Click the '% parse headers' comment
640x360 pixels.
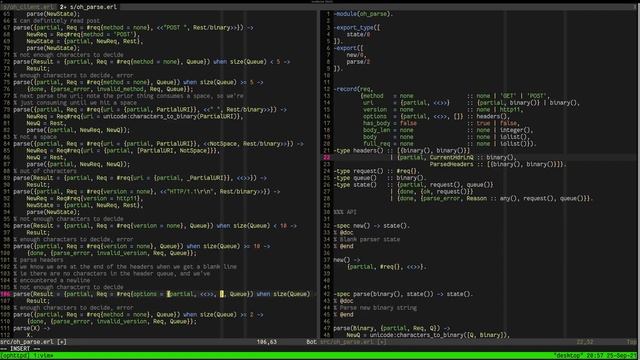click(38, 260)
